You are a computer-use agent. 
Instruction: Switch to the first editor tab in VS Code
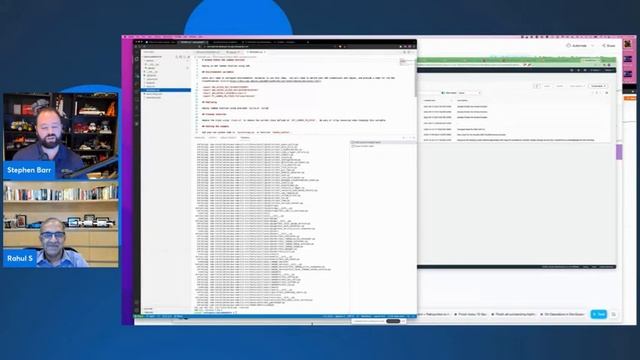point(208,52)
